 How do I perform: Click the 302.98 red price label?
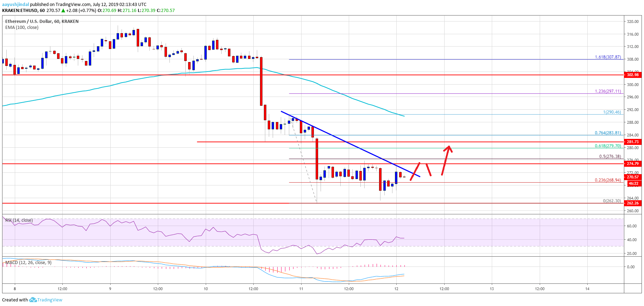[x=633, y=75]
